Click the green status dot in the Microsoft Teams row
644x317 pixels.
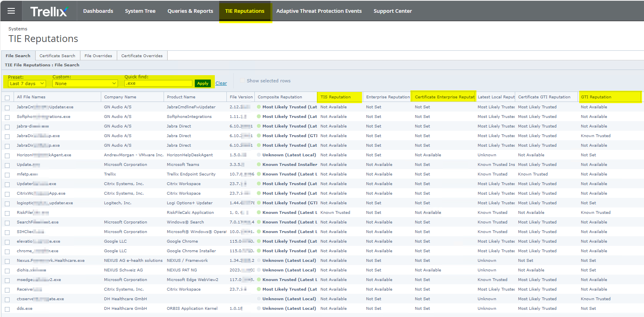(x=259, y=165)
